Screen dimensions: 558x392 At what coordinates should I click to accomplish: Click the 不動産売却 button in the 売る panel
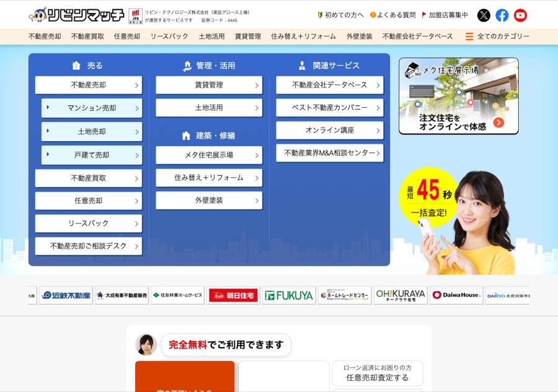pyautogui.click(x=89, y=85)
